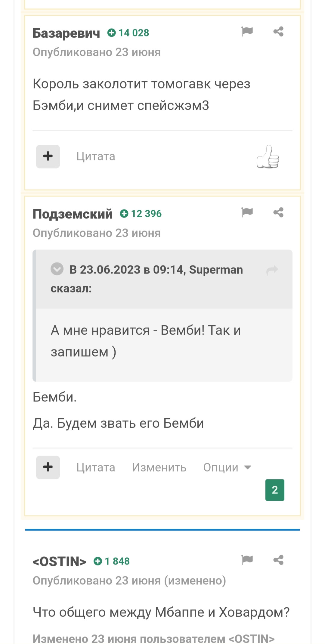
Task: Go to quoted Superman post via arrow
Action: pyautogui.click(x=272, y=270)
